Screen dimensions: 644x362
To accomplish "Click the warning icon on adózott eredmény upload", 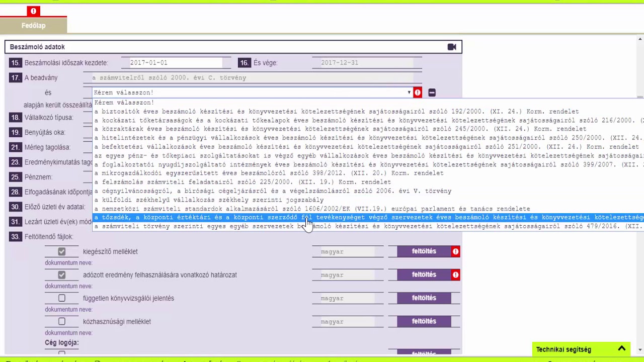I will point(455,275).
